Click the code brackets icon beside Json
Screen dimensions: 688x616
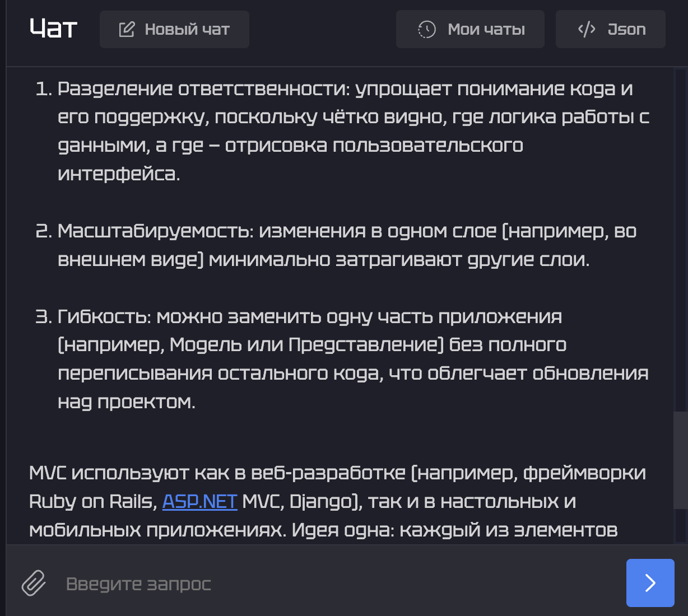[x=587, y=29]
